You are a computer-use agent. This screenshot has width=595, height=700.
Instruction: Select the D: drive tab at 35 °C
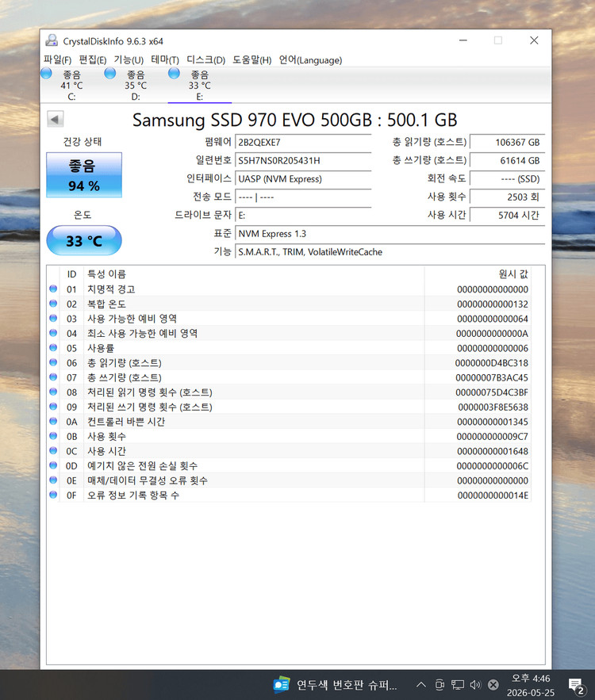136,86
